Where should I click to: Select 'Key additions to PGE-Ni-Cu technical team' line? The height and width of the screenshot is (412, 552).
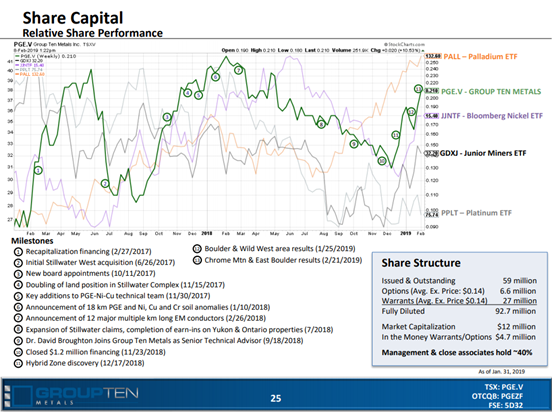tap(118, 296)
